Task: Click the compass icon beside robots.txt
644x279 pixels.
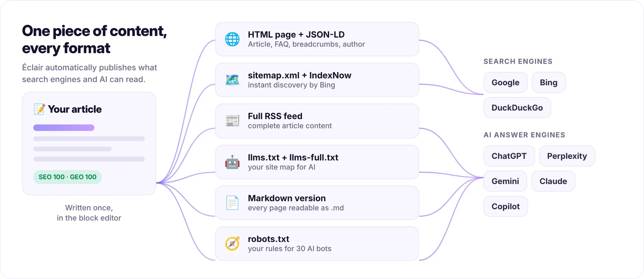Action: 232,244
